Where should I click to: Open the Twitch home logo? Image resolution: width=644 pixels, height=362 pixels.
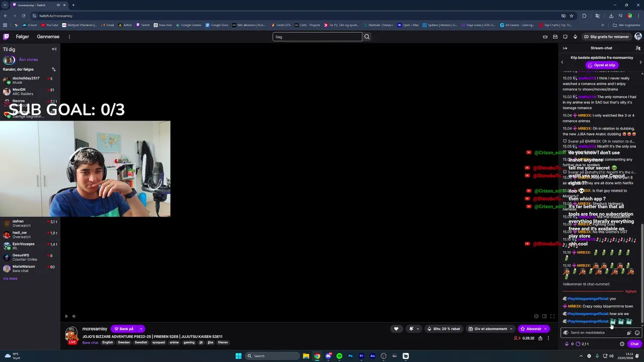pyautogui.click(x=6, y=37)
